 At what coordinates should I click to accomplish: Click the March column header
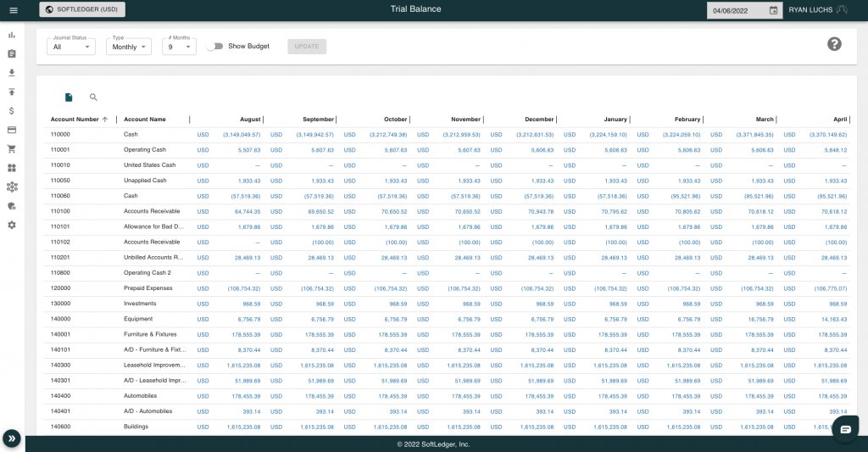click(765, 119)
